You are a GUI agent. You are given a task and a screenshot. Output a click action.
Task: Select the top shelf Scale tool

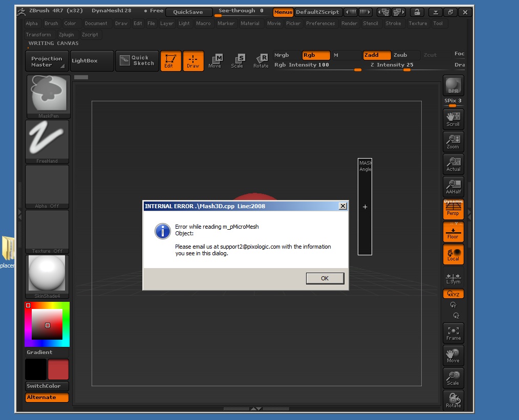[x=237, y=61]
